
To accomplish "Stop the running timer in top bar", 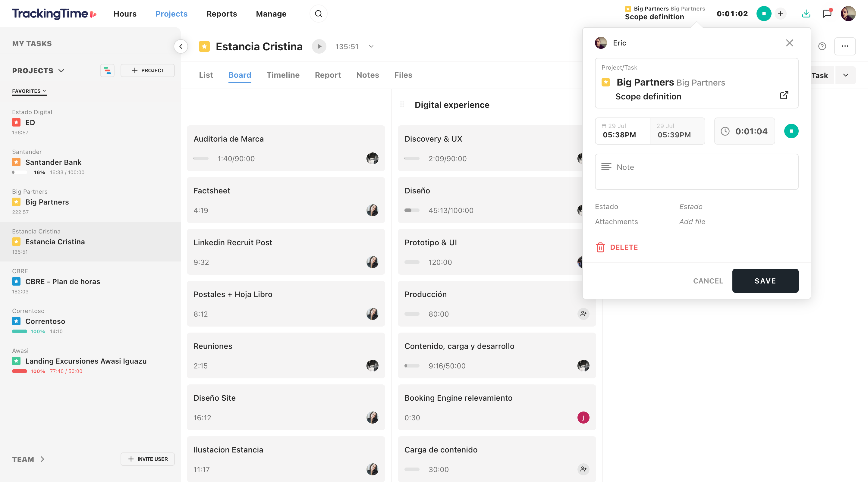I will pos(763,14).
